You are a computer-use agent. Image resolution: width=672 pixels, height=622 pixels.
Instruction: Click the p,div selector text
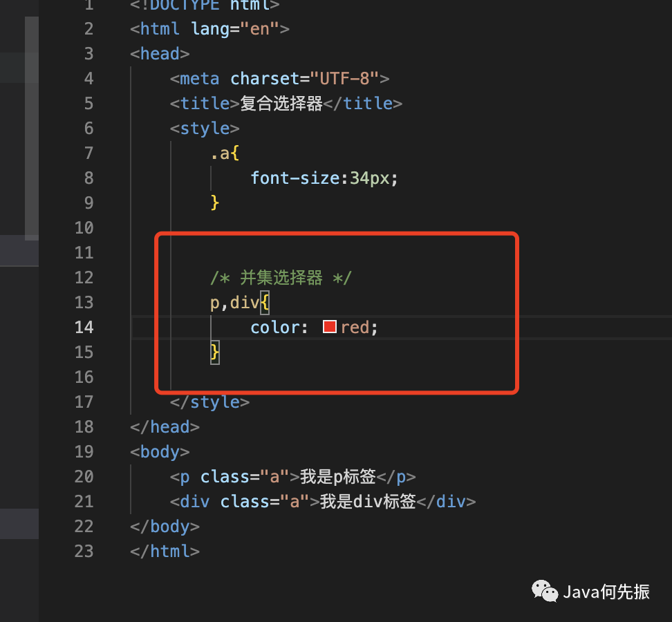pyautogui.click(x=234, y=303)
